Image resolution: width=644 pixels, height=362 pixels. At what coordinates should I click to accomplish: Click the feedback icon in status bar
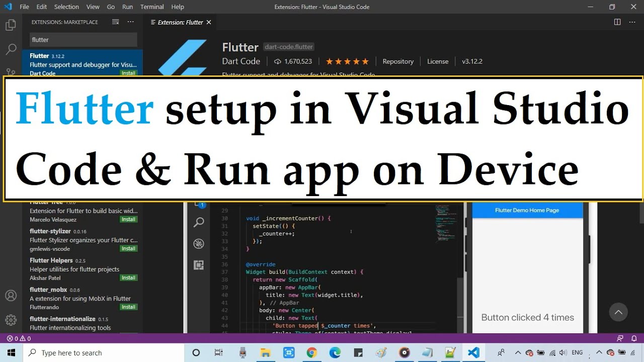coord(620,338)
